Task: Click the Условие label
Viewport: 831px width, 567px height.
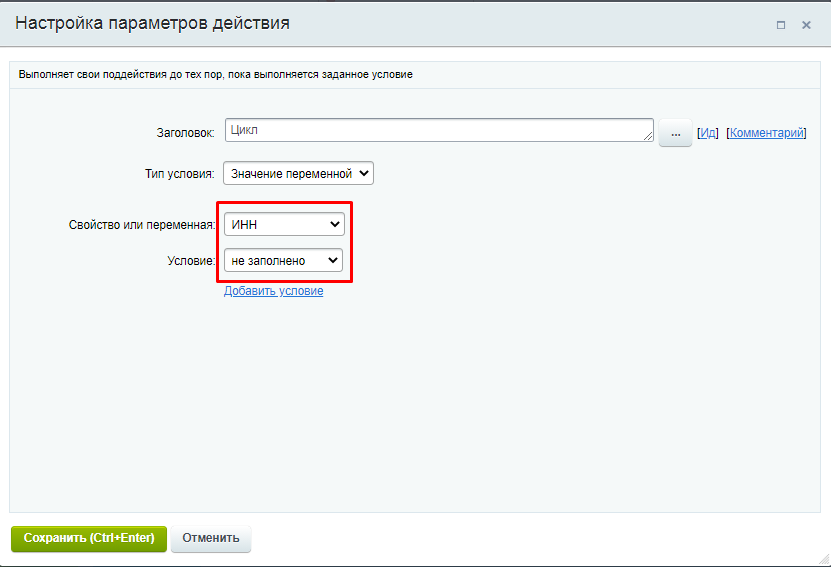Action: [x=191, y=261]
